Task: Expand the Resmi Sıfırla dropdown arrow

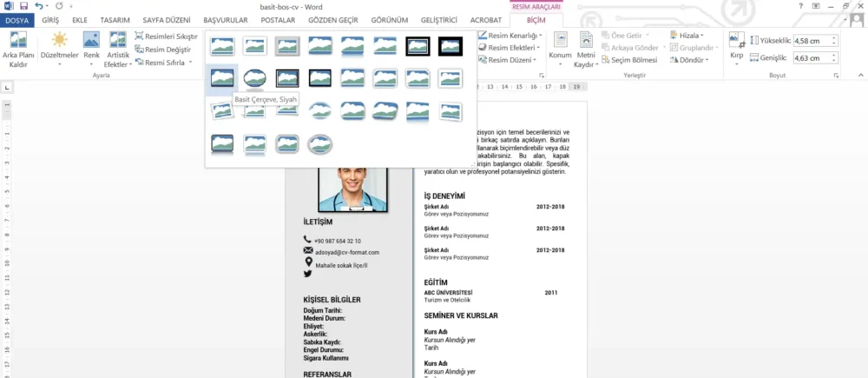Action: click(190, 63)
